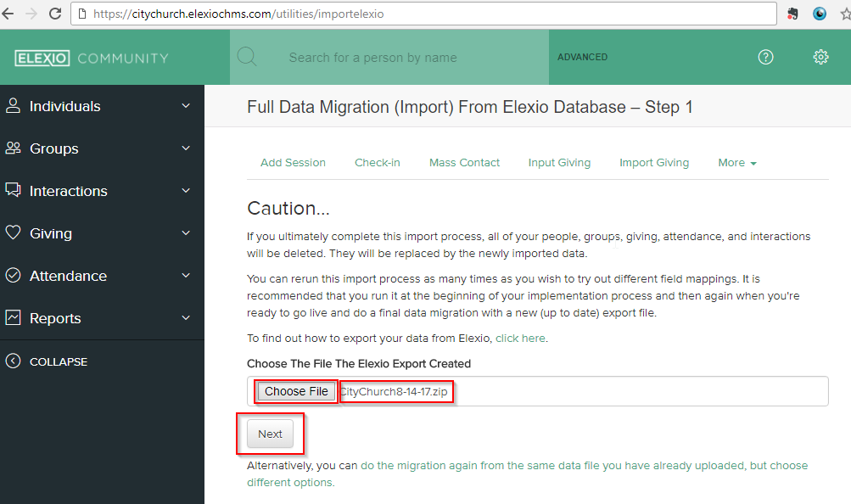This screenshot has height=504, width=851.
Task: Reload the page with browser refresh icon
Action: click(55, 14)
